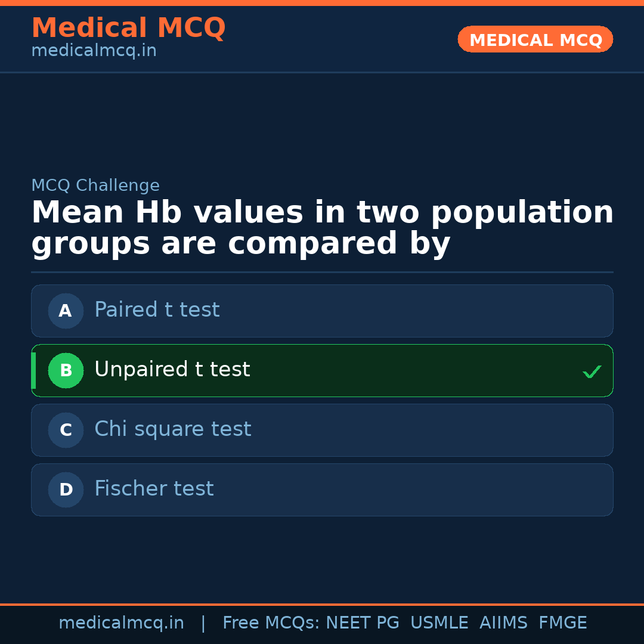Choose the Fischer test option
Image resolution: width=644 pixels, height=644 pixels.
154,489
